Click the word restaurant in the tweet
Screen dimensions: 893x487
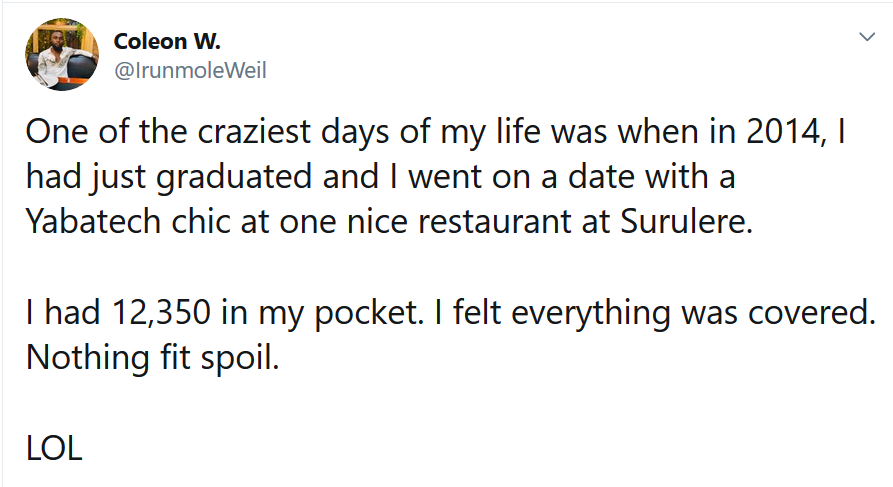coord(494,221)
